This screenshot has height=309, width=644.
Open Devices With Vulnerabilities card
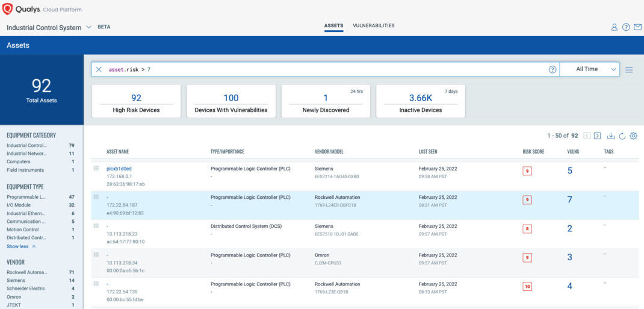(231, 101)
